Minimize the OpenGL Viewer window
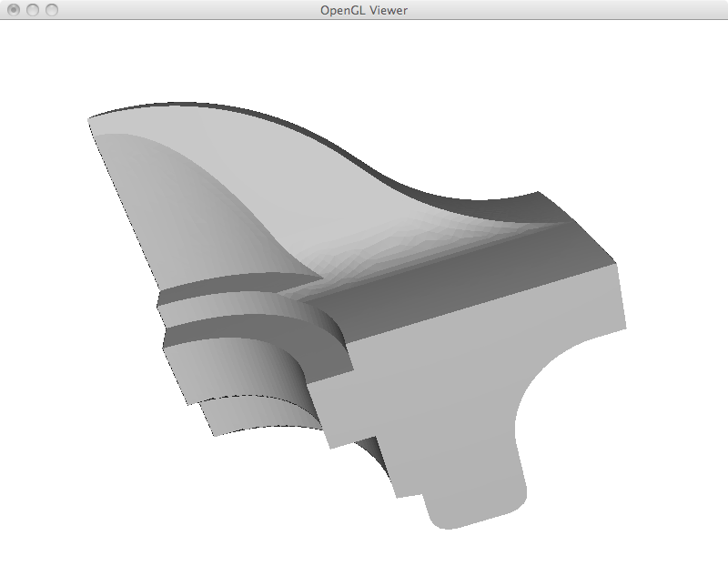Viewport: 728px width, 566px height. coord(33,10)
